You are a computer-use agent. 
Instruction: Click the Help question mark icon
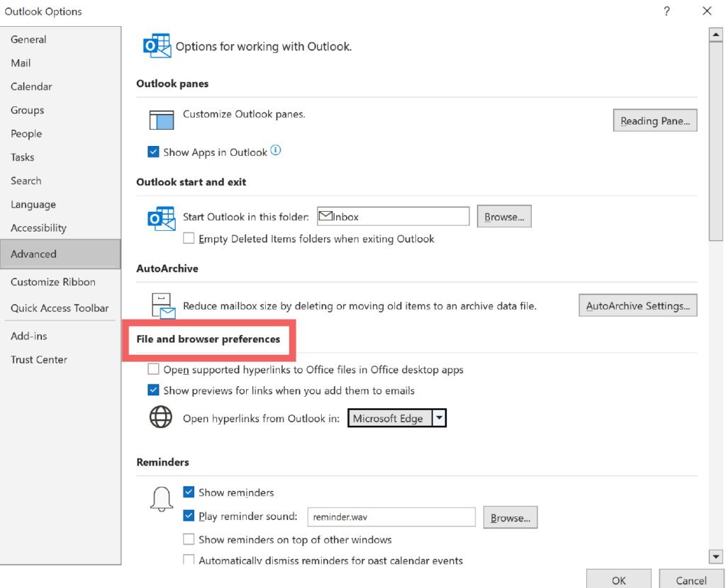[666, 11]
